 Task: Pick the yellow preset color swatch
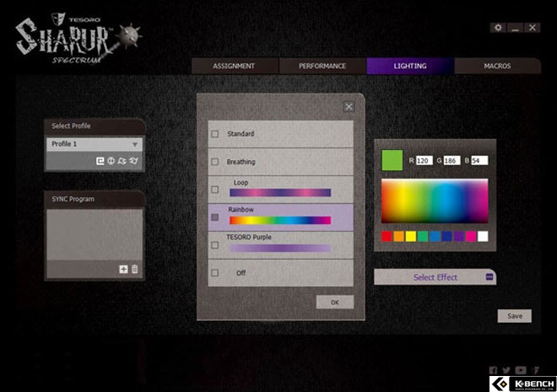tap(411, 236)
